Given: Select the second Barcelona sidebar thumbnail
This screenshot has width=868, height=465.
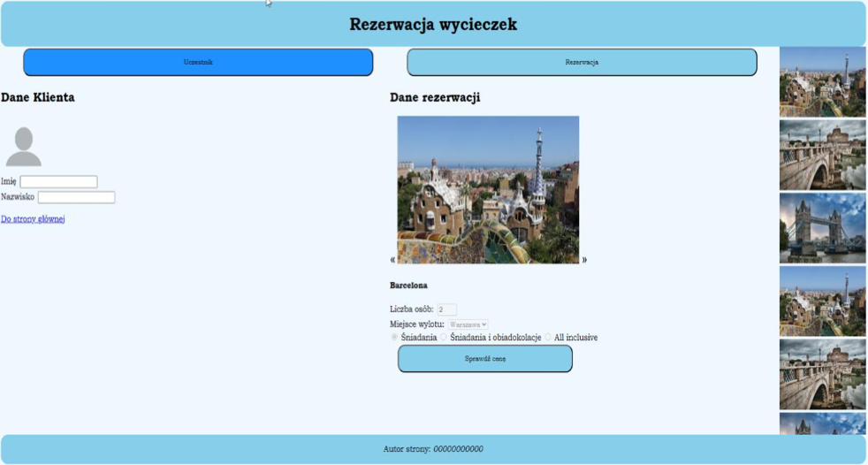Looking at the screenshot, I should tap(823, 301).
